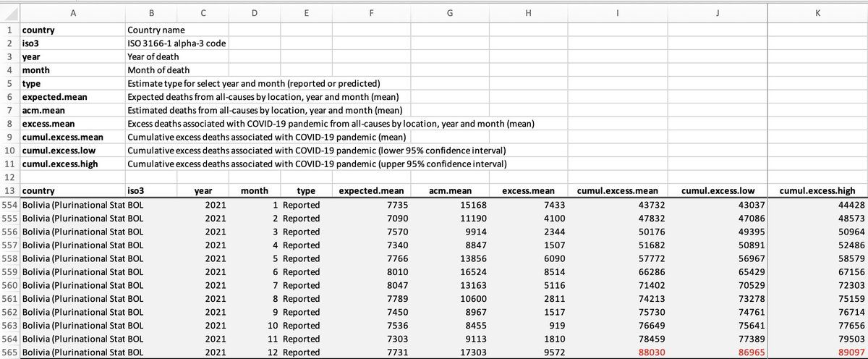
Task: Click 'excess.mean' column header in row 13
Action: pos(528,191)
